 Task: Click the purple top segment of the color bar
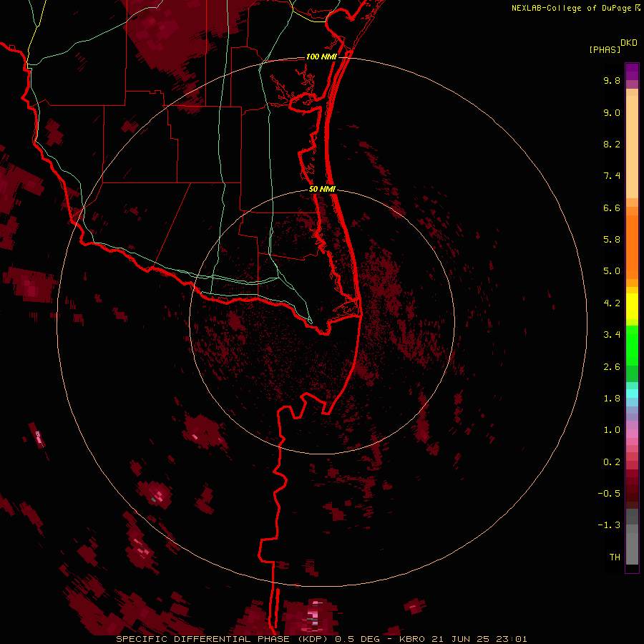[x=632, y=72]
